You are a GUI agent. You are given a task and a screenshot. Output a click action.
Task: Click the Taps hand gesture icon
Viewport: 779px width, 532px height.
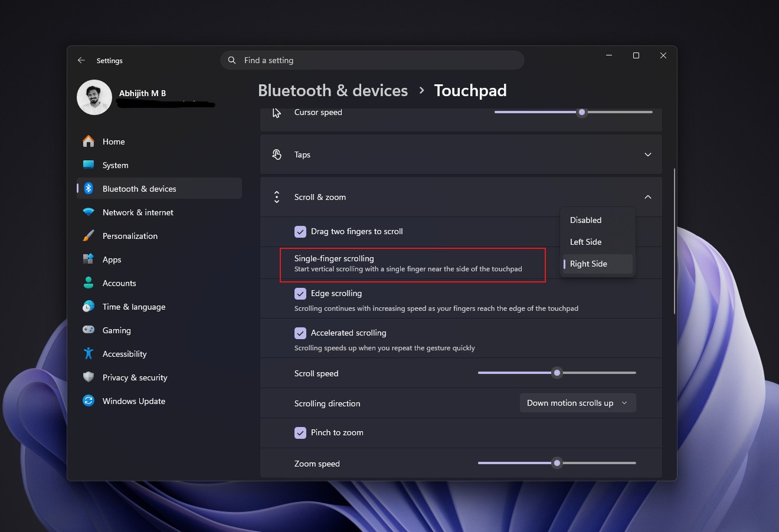point(277,155)
